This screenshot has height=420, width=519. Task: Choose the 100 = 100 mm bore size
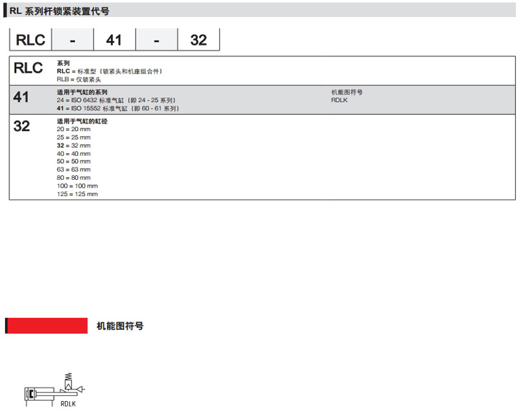pos(77,186)
